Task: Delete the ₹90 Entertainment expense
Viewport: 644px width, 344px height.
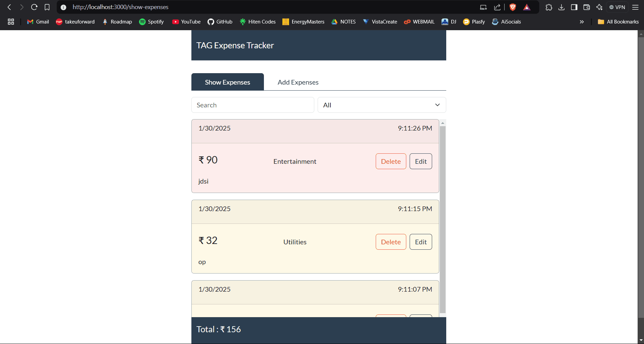Action: tap(390, 161)
